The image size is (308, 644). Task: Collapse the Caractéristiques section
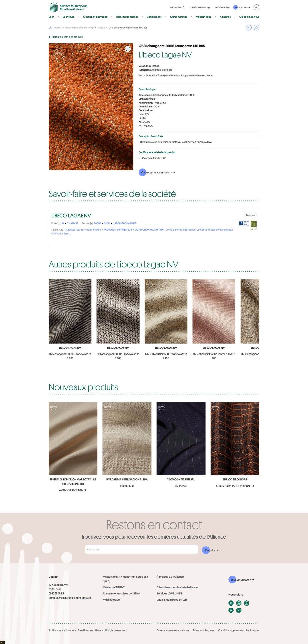[258, 89]
